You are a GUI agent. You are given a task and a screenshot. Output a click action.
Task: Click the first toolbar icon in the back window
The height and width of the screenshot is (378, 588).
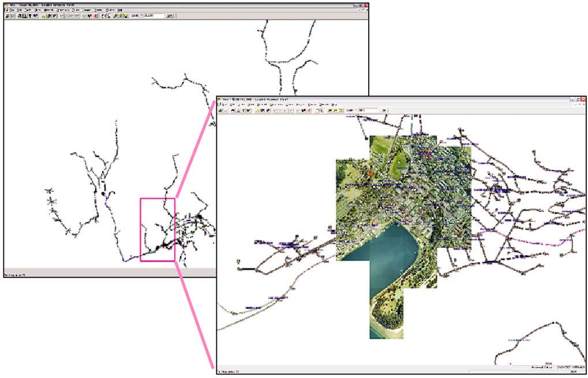click(7, 16)
